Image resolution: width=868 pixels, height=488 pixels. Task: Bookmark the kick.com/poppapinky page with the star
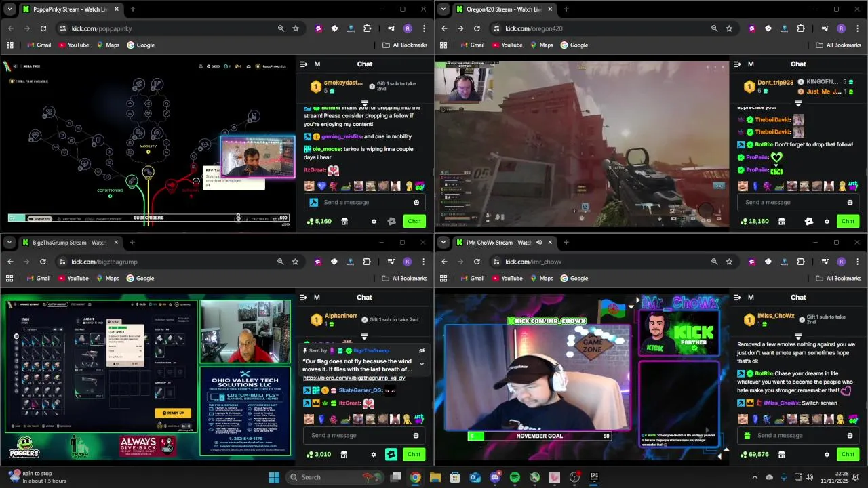coord(296,28)
